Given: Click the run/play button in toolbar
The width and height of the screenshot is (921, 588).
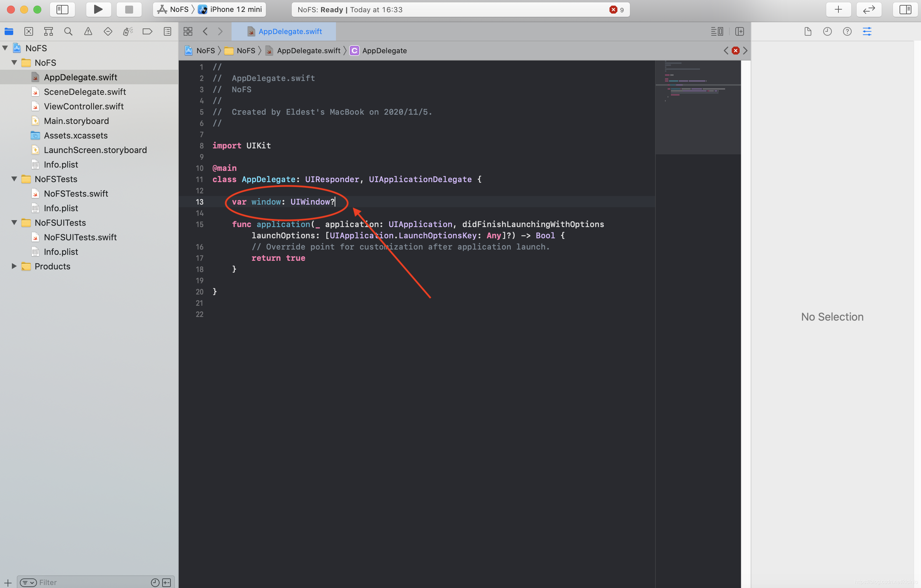Looking at the screenshot, I should [97, 9].
